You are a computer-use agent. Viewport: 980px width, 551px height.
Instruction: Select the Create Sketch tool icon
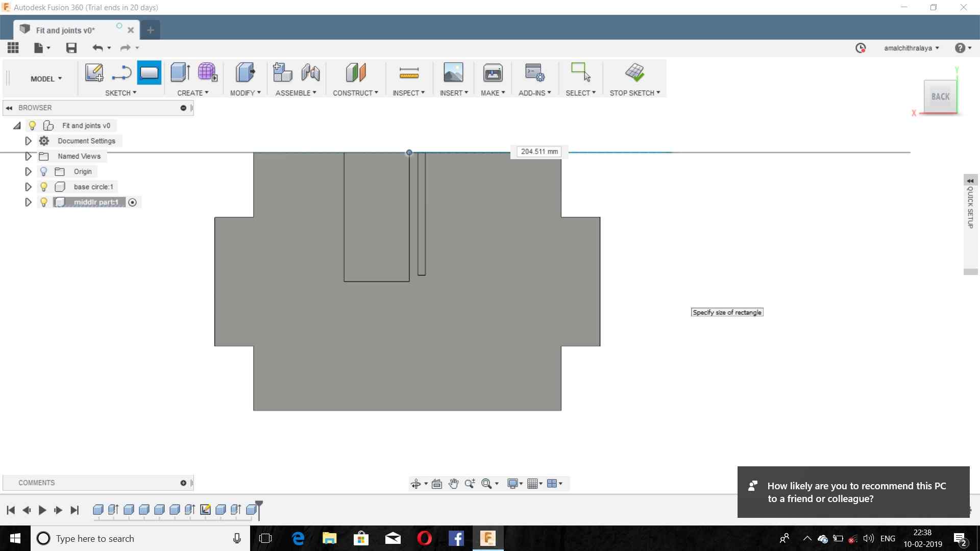pos(94,72)
